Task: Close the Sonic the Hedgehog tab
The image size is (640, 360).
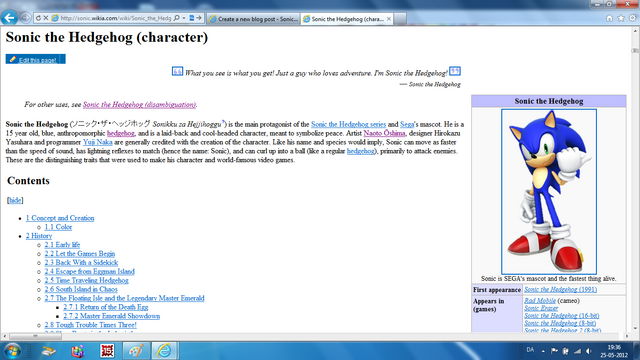Action: click(x=389, y=19)
